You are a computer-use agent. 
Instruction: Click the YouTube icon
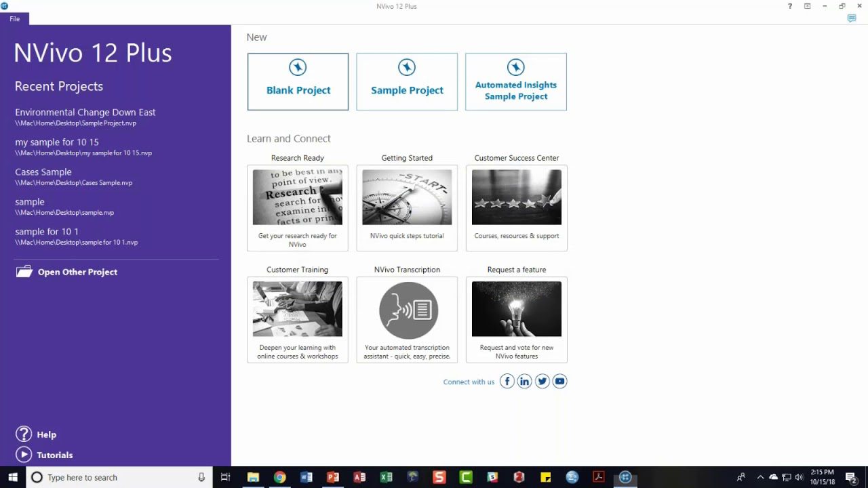[x=560, y=382]
